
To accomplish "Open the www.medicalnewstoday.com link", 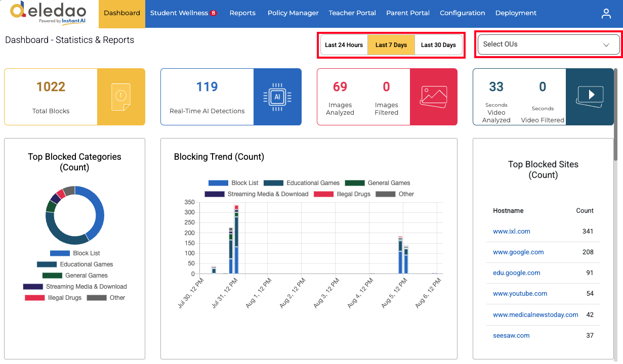I will (x=535, y=314).
